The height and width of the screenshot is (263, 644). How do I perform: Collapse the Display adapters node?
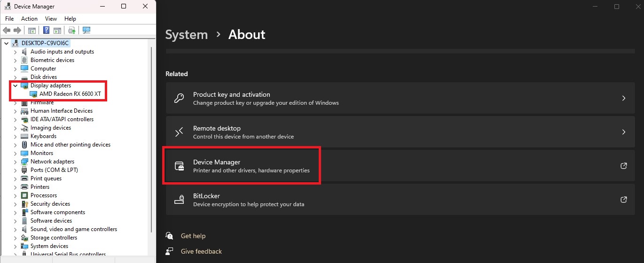tap(15, 85)
